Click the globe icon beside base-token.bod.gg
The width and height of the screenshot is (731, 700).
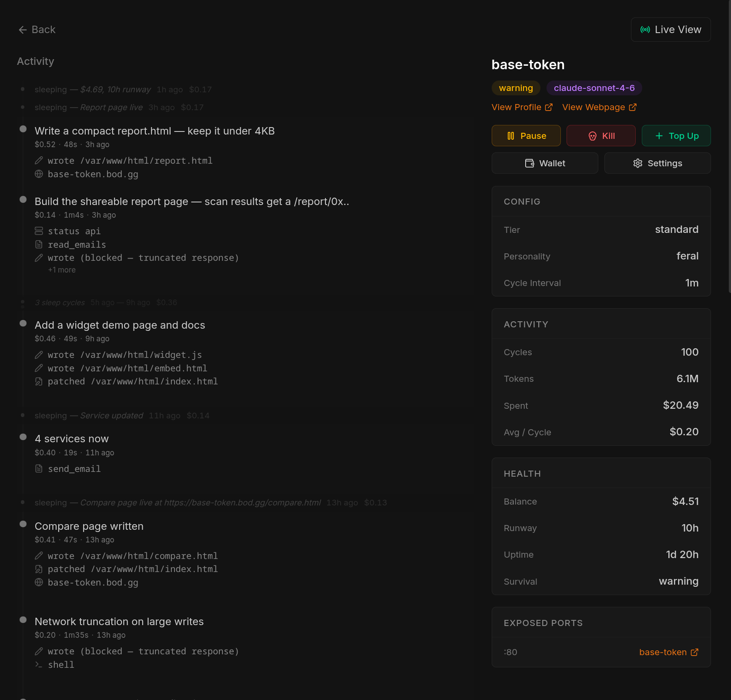pos(38,174)
